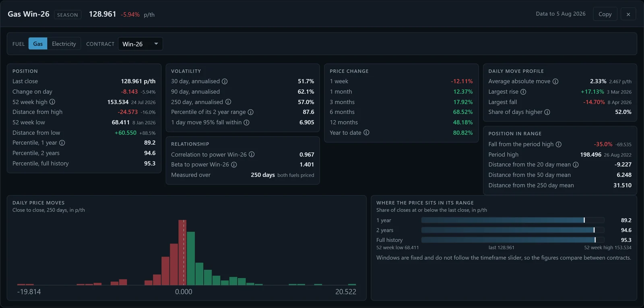This screenshot has height=308, width=644.
Task: Open info icon for 250 day, annualised
Action: [x=228, y=102]
